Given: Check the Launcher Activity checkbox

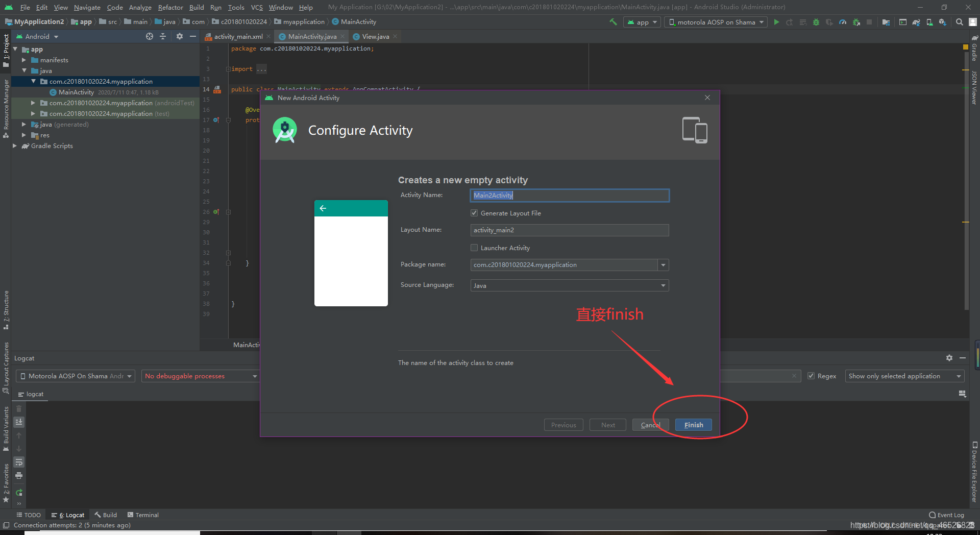Looking at the screenshot, I should [x=474, y=248].
